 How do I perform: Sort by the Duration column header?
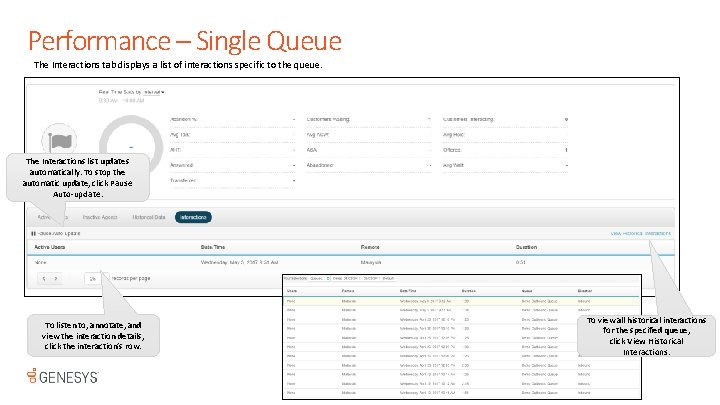click(526, 247)
